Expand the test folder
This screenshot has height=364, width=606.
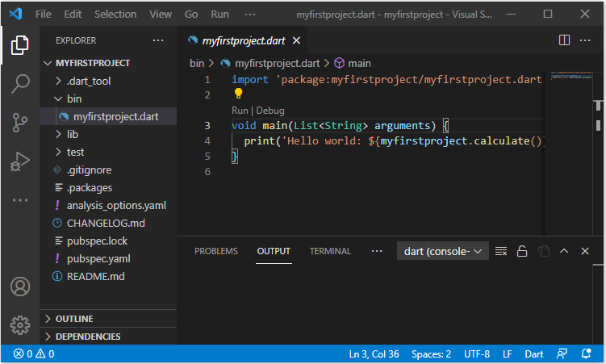[75, 153]
